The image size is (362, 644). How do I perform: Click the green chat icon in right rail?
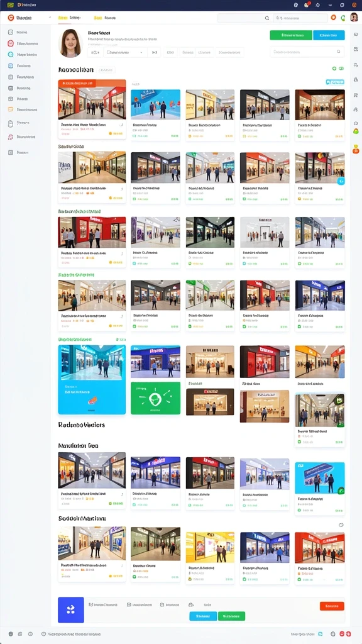356,131
